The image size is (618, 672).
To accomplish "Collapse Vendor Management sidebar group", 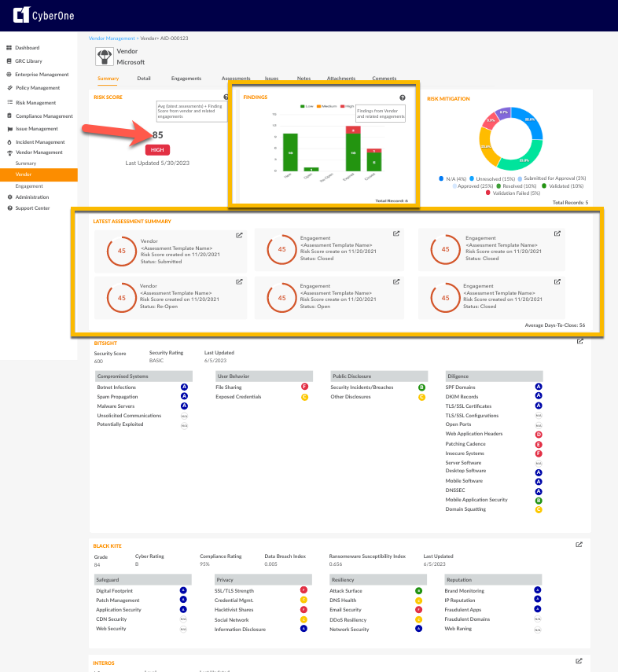I will (39, 152).
